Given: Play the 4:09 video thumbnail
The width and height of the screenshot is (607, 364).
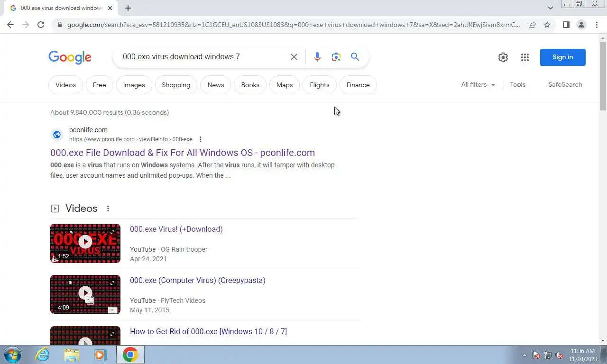Looking at the screenshot, I should click(x=85, y=294).
